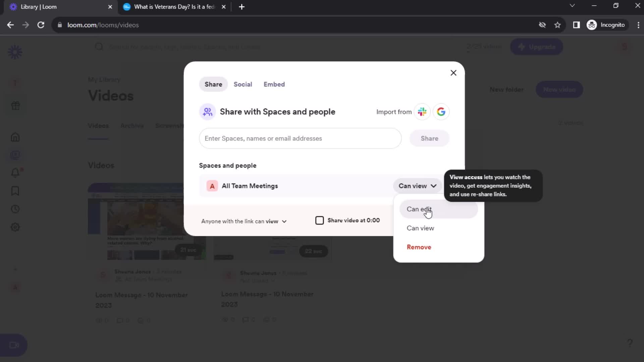Screen dimensions: 644x362
Task: Click the close button on share dialog
Action: point(453,72)
